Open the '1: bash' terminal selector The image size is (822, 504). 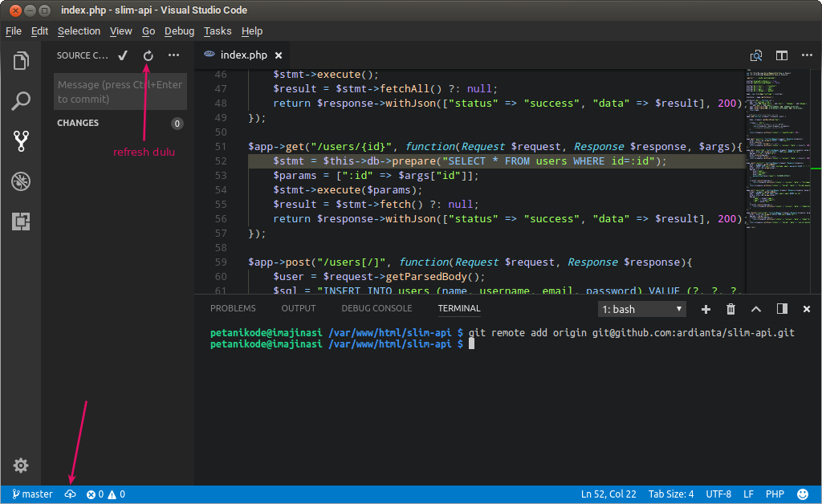(x=641, y=308)
